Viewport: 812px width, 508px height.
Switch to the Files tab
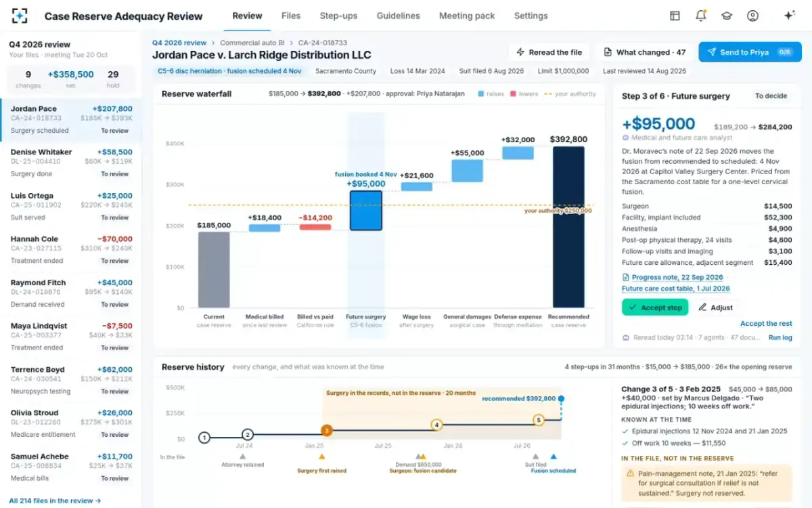(291, 16)
